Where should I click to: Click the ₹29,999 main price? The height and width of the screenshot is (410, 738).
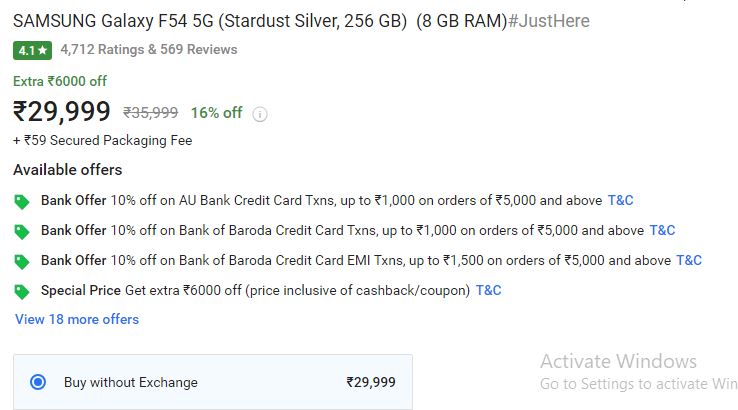tap(62, 112)
